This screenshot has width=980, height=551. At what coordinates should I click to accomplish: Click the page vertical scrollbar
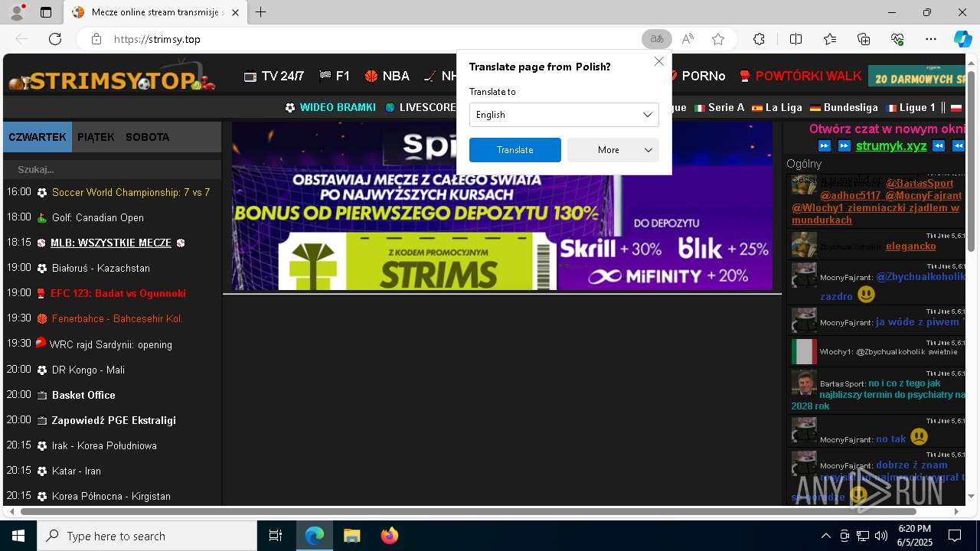(971, 161)
